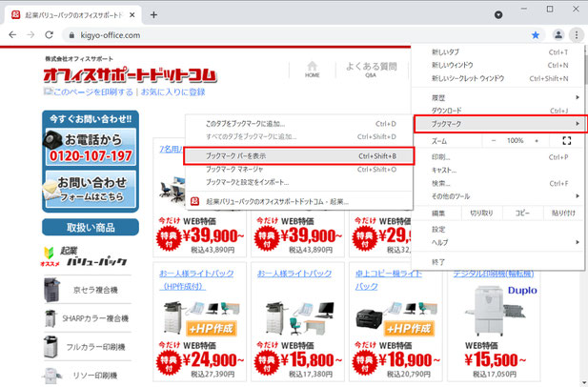Click よくある質問 Q&A header link
Image resolution: width=588 pixels, height=387 pixels.
tap(371, 69)
